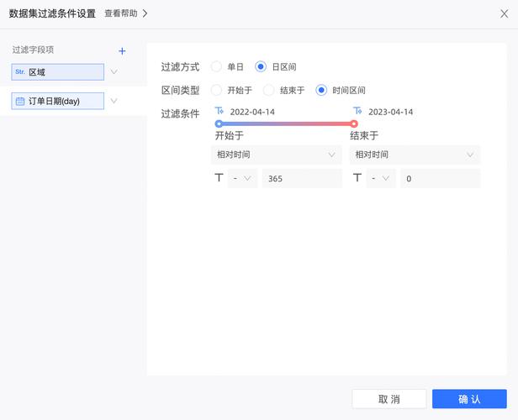Image resolution: width=518 pixels, height=420 pixels.
Task: Open the 相对时间 dropdown under 结束于
Action: click(415, 155)
